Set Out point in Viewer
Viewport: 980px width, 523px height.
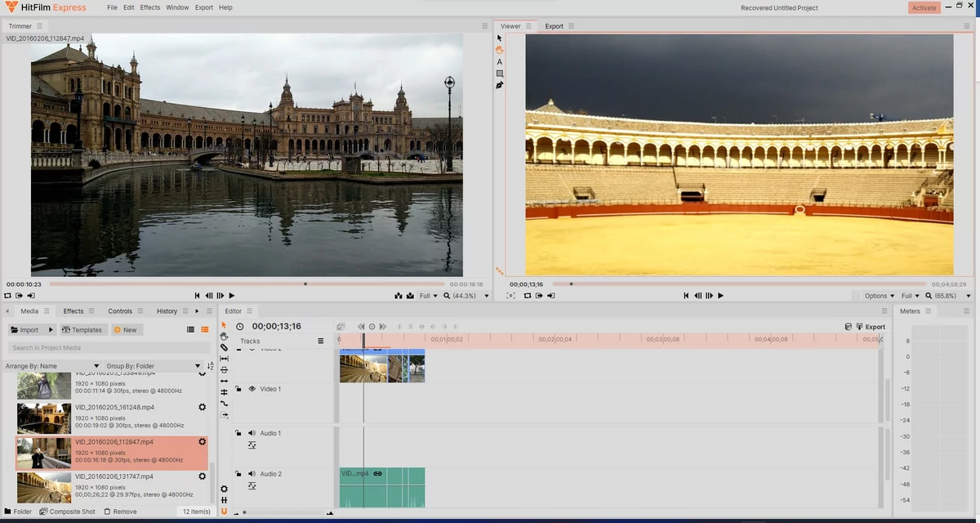[550, 296]
